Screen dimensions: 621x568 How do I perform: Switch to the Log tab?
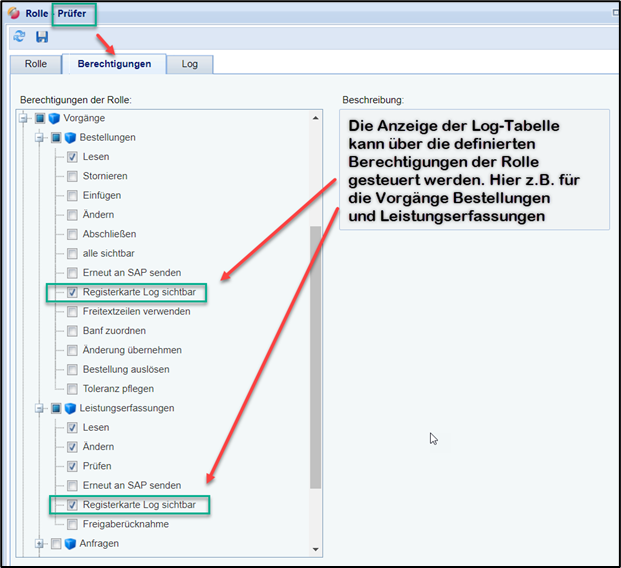pyautogui.click(x=189, y=64)
